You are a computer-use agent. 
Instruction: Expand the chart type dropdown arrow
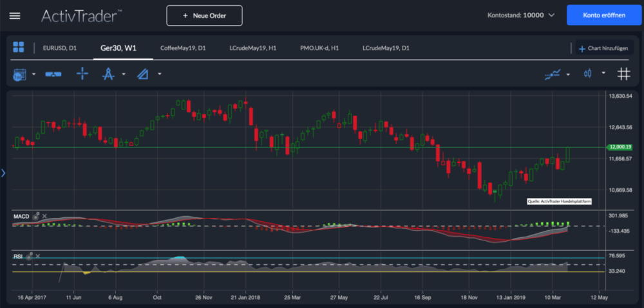pyautogui.click(x=603, y=73)
